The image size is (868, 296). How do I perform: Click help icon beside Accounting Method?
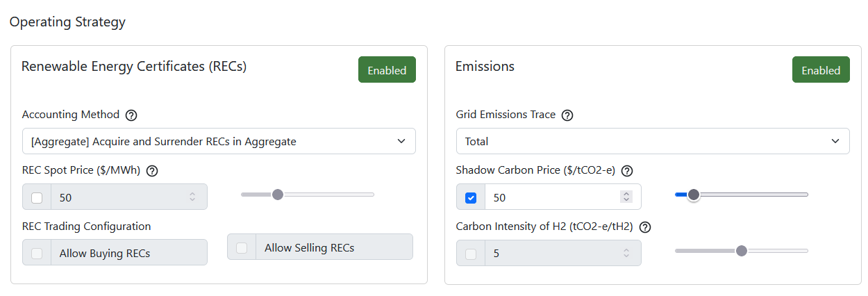[x=131, y=115]
